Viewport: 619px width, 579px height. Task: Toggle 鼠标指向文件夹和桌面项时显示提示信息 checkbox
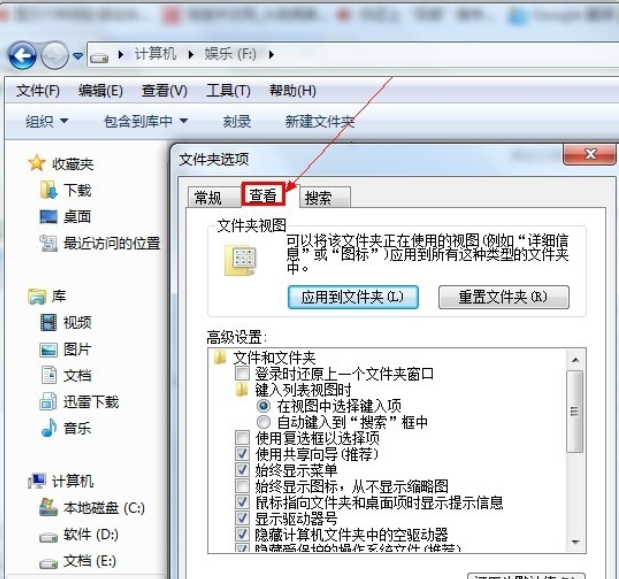[x=242, y=502]
